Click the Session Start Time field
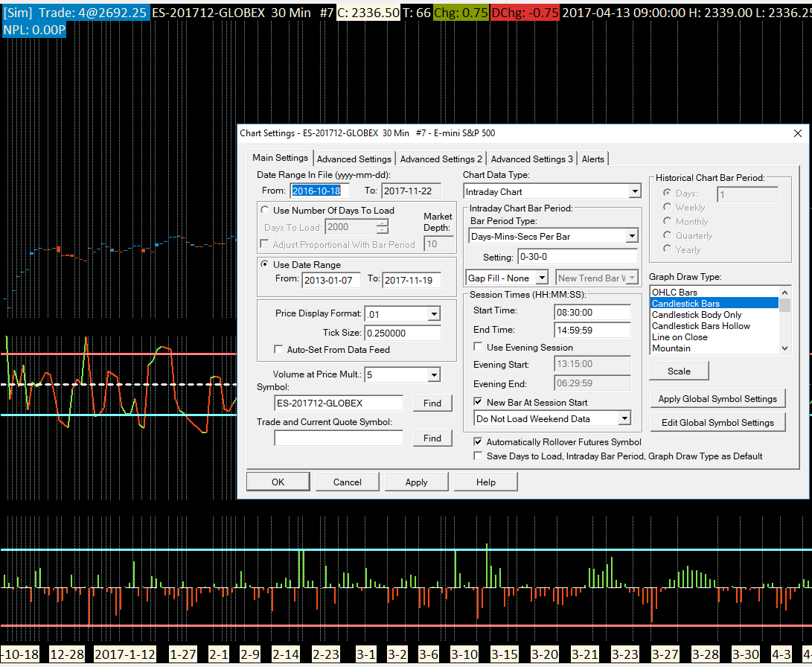 pyautogui.click(x=592, y=310)
